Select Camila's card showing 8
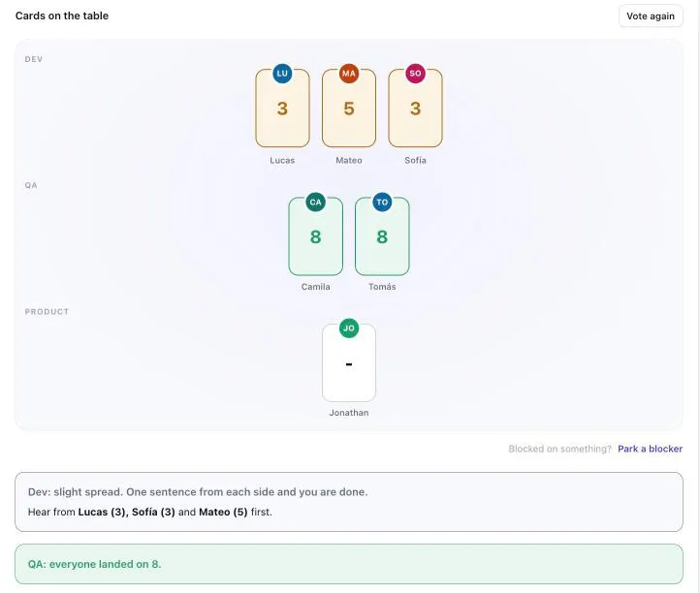The image size is (700, 593). coord(316,236)
